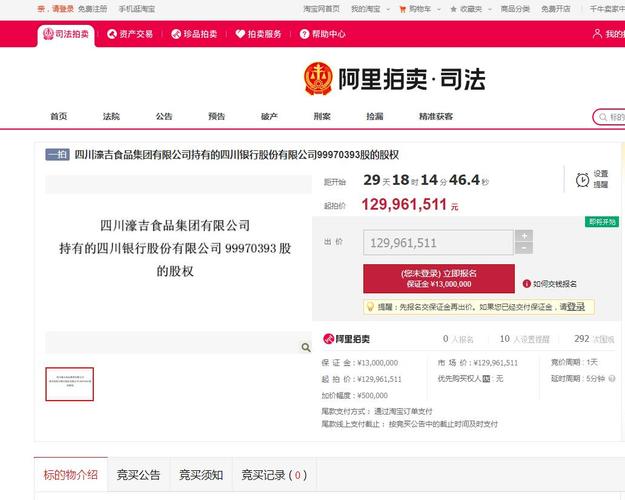Click the 优先购买权人 info icon
The width and height of the screenshot is (625, 500).
[486, 379]
